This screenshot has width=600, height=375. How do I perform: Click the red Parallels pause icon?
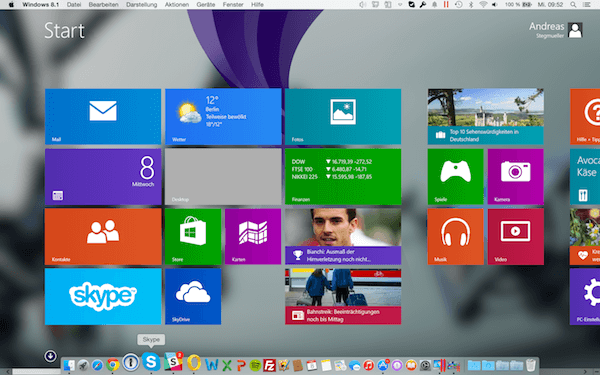[x=446, y=5]
